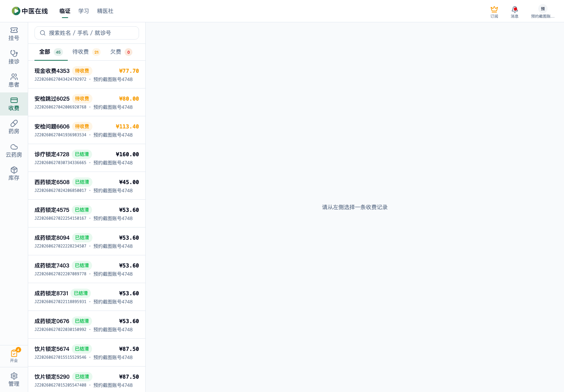Open billing record 成药锁定8731
The height and width of the screenshot is (392, 564).
pyautogui.click(x=87, y=297)
